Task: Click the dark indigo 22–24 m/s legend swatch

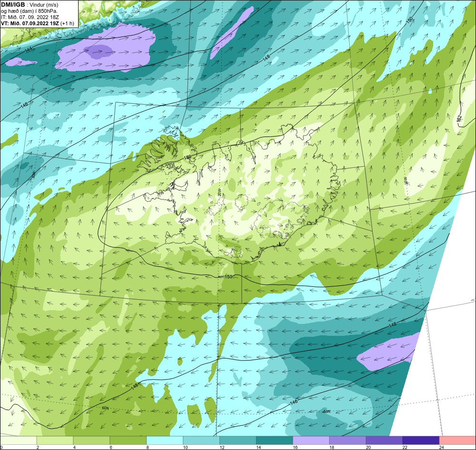Action: coord(421,440)
